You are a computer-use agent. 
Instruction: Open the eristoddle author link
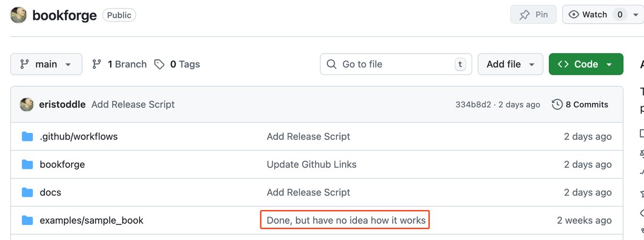[x=62, y=104]
